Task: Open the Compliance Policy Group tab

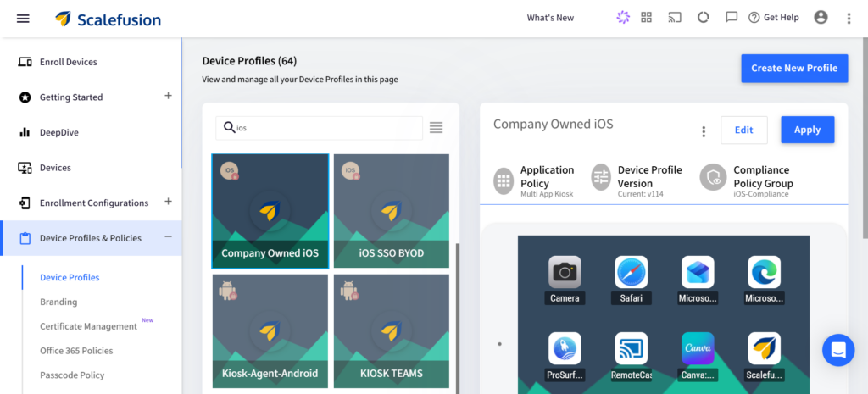Action: 747,180
